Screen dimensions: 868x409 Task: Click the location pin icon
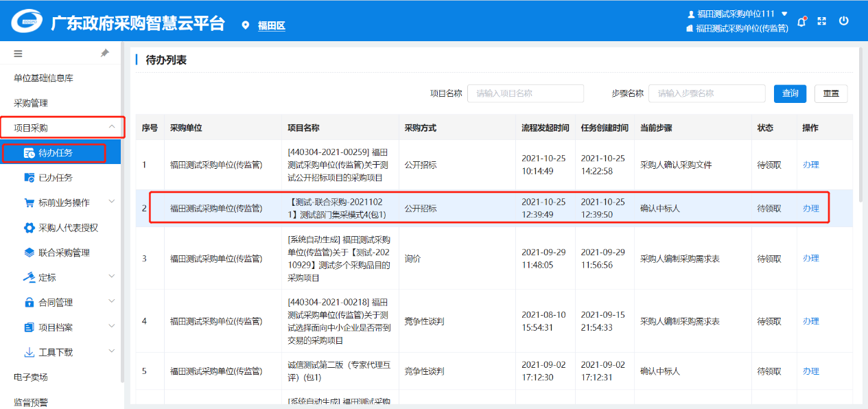click(246, 25)
